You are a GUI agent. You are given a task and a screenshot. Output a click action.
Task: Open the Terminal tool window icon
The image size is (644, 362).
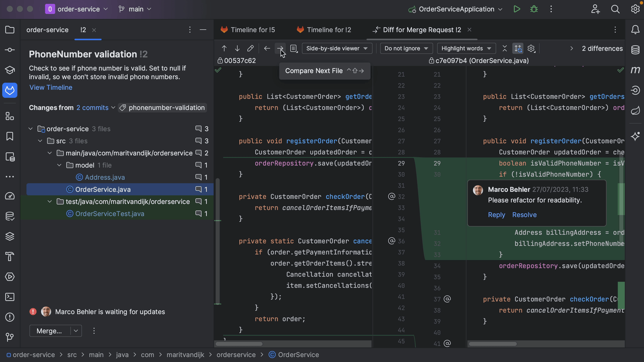(x=10, y=297)
